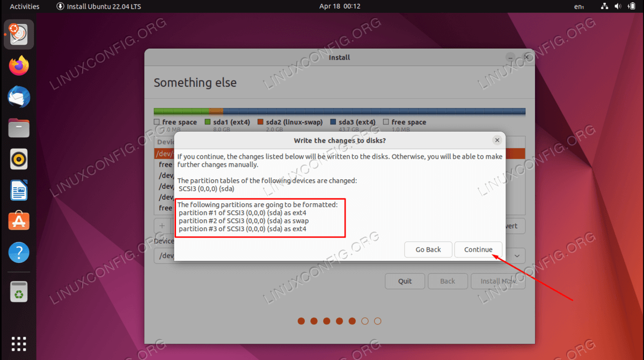Click the Go Back button

428,249
